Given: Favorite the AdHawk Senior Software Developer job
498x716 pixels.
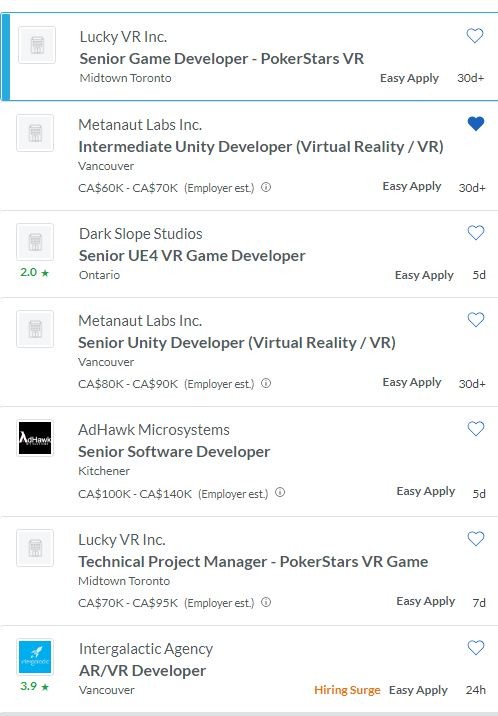Looking at the screenshot, I should [x=476, y=429].
